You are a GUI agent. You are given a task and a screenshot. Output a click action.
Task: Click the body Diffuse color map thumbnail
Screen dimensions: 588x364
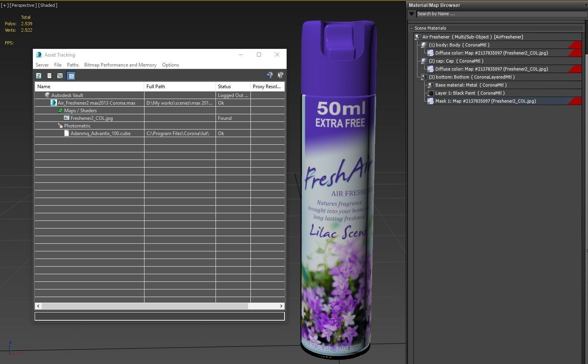pos(431,53)
